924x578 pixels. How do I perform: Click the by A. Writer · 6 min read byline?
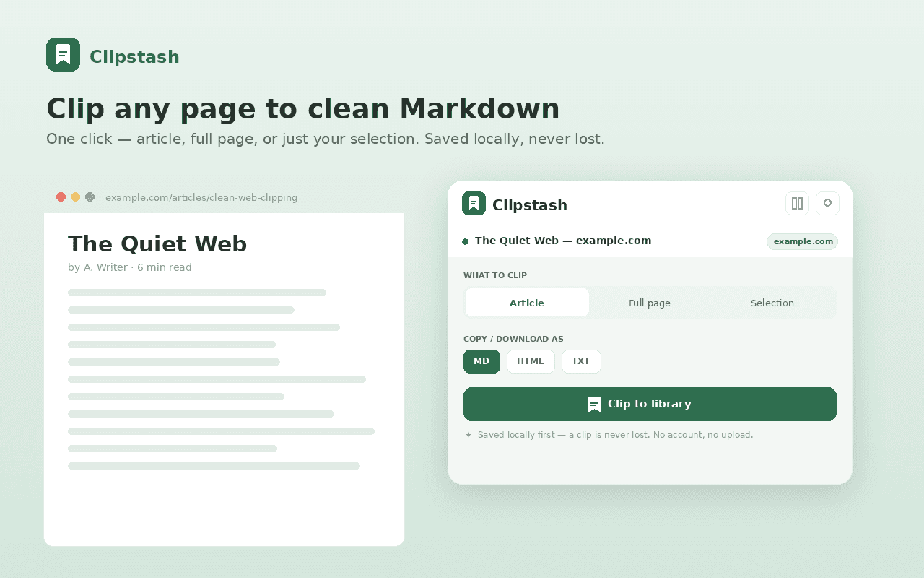pyautogui.click(x=130, y=267)
